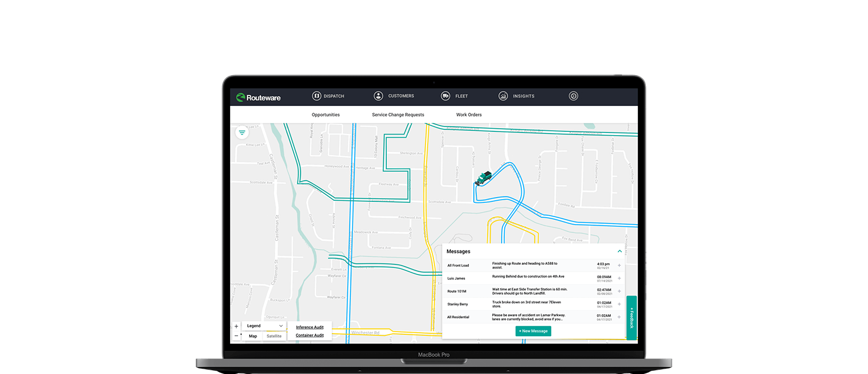Screen dimensions: 868x374
Task: Collapse the Messages panel chevron
Action: (619, 251)
